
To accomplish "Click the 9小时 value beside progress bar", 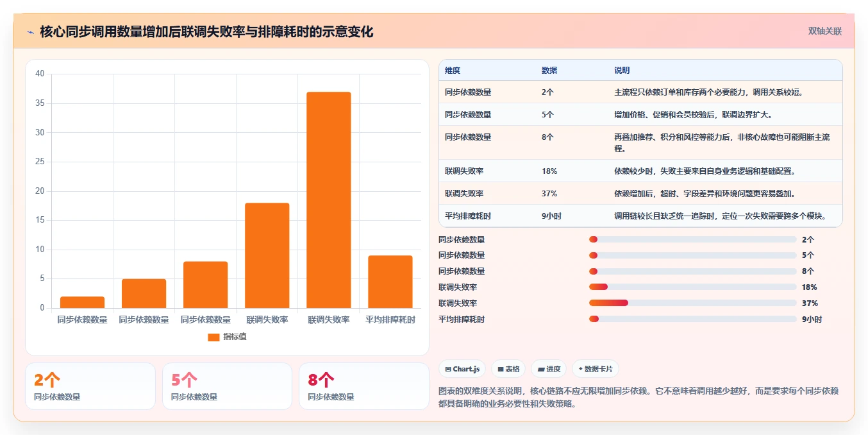I will click(x=812, y=319).
